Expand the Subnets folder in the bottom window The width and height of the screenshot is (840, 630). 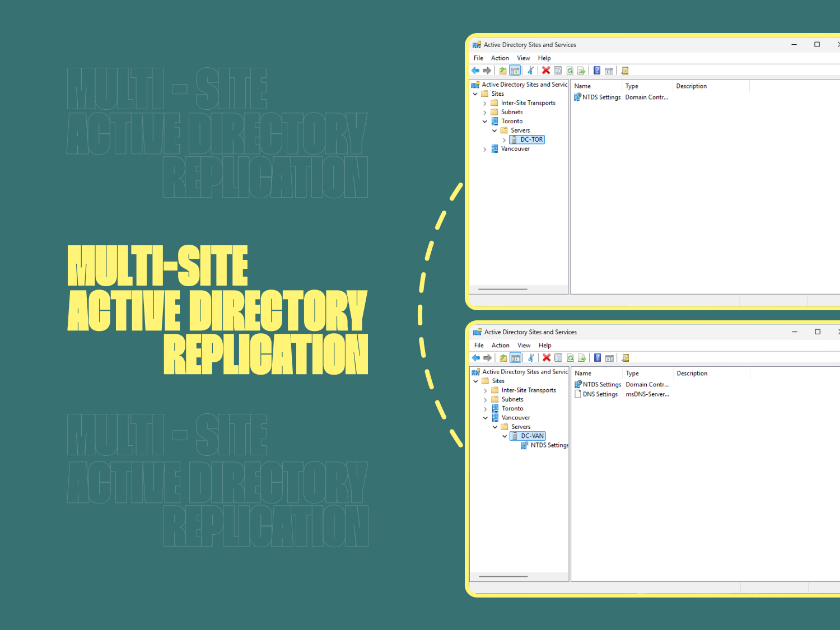pos(485,399)
